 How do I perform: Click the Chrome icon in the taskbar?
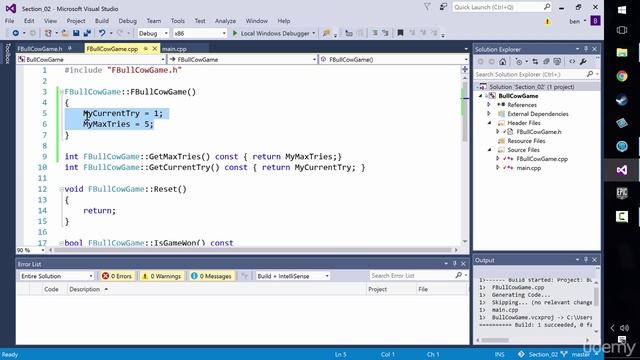pos(622,76)
